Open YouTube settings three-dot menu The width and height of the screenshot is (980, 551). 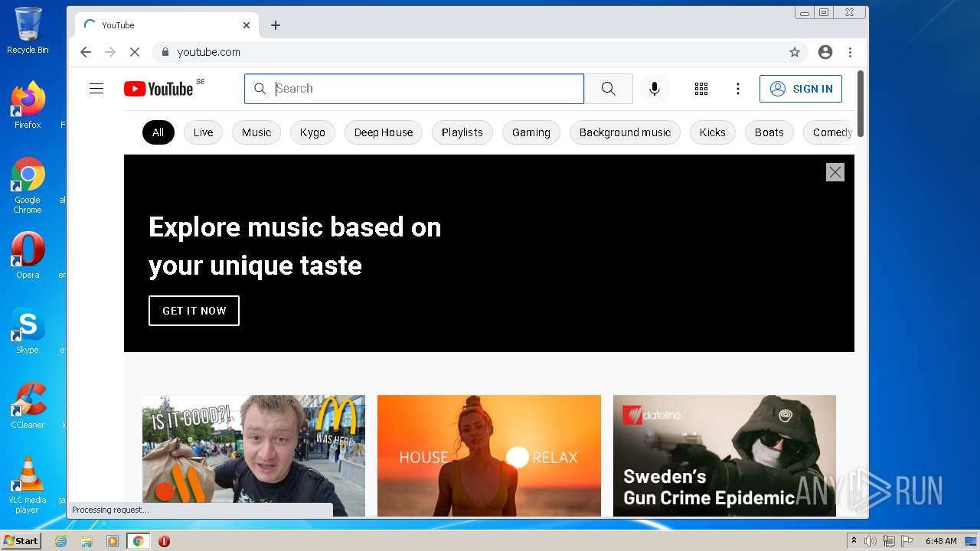coord(738,89)
